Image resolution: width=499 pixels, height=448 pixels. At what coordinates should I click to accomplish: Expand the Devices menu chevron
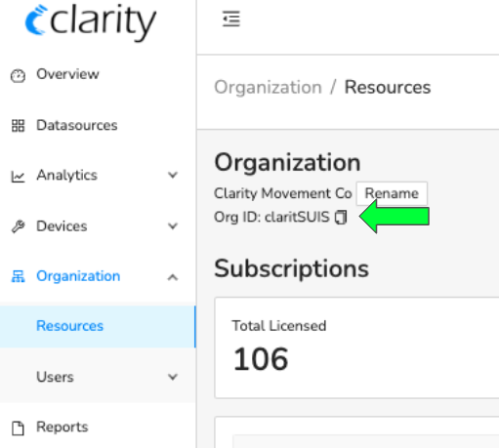[x=173, y=225]
